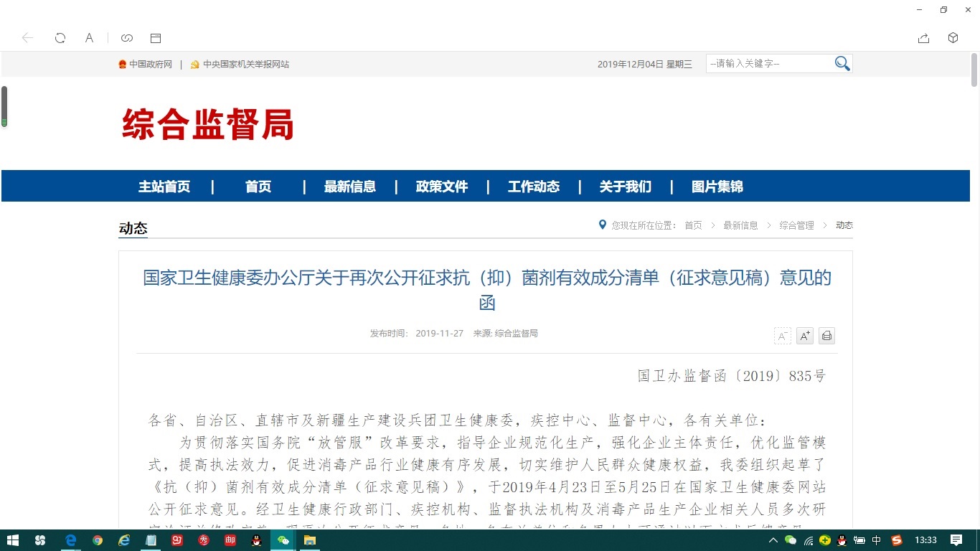Click the font 'A' toolbar icon

click(x=89, y=38)
